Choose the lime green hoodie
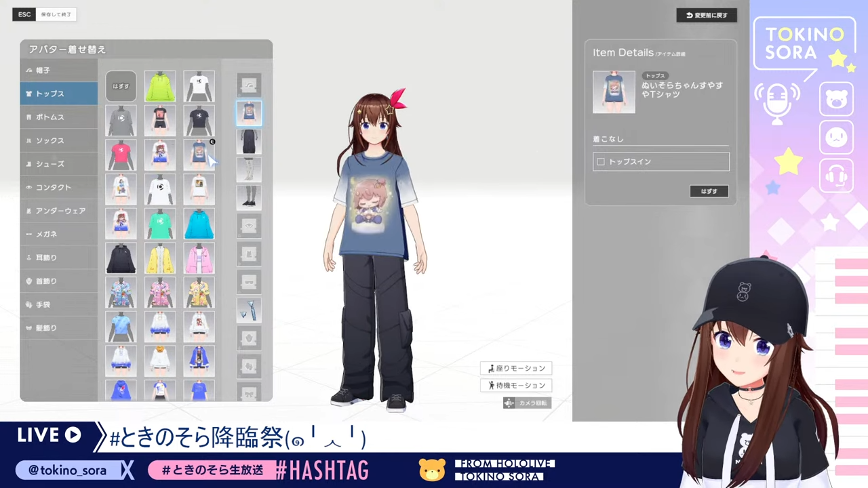Screen dimensions: 868x488 coord(160,86)
